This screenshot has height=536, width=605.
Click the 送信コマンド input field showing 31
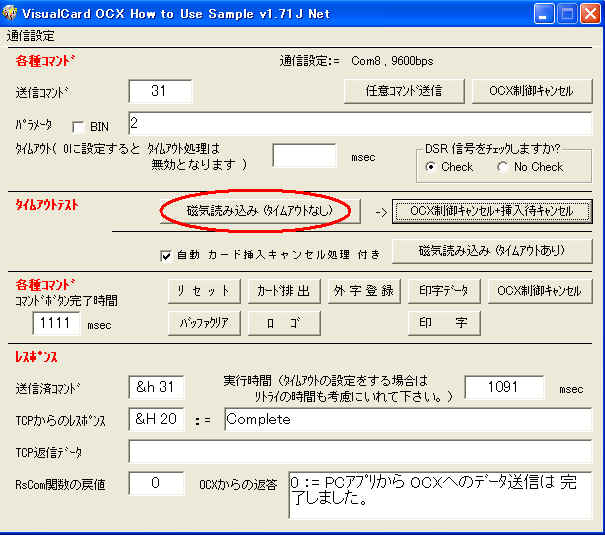161,91
